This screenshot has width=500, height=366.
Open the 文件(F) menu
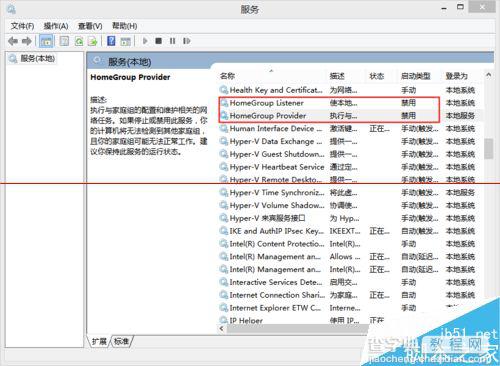tap(22, 26)
